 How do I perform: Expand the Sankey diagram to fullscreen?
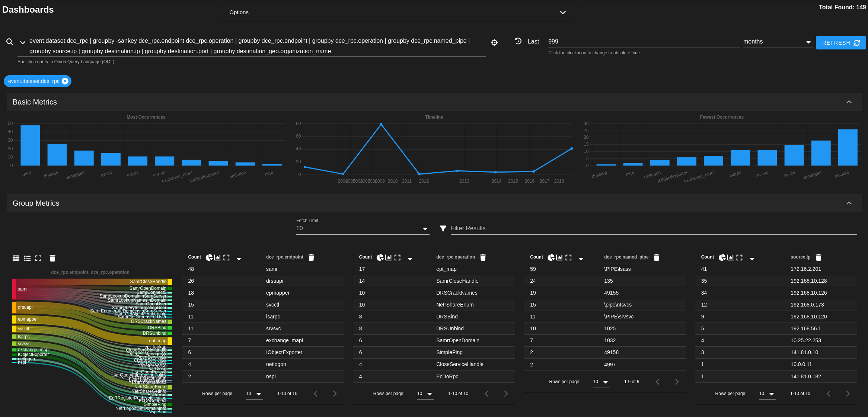tap(38, 258)
